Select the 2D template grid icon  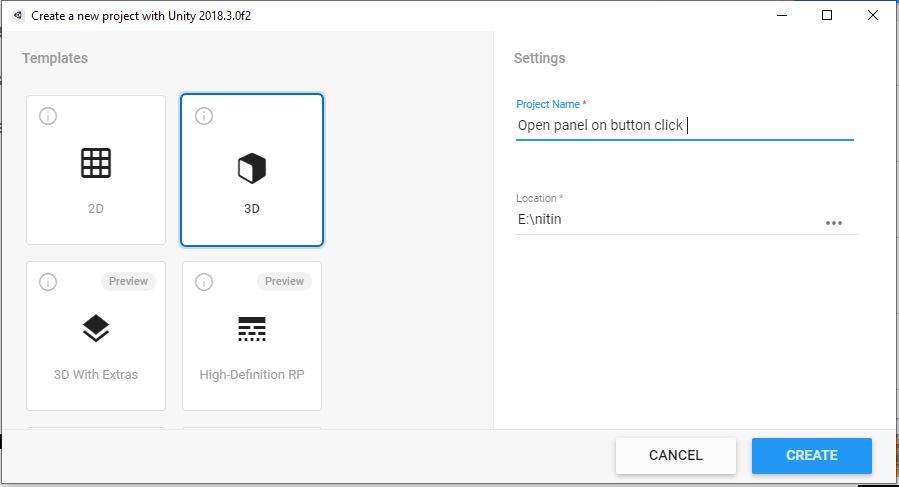pos(96,163)
